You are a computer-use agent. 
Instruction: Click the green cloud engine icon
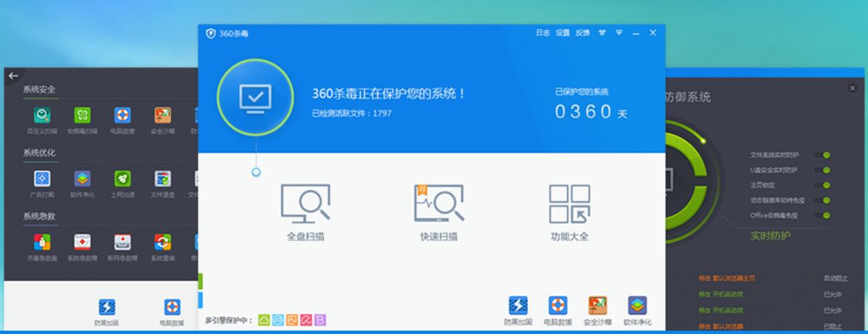click(x=264, y=320)
